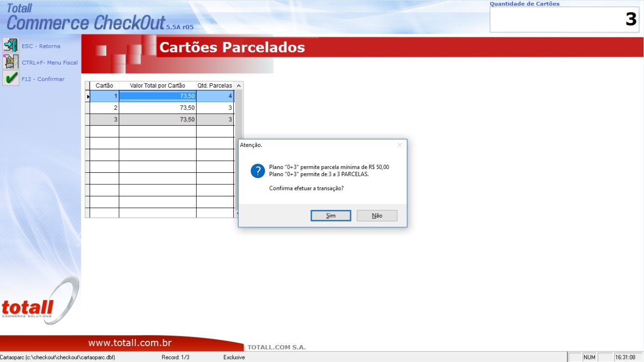Click the ESC Retorna exit icon

pos(11,46)
